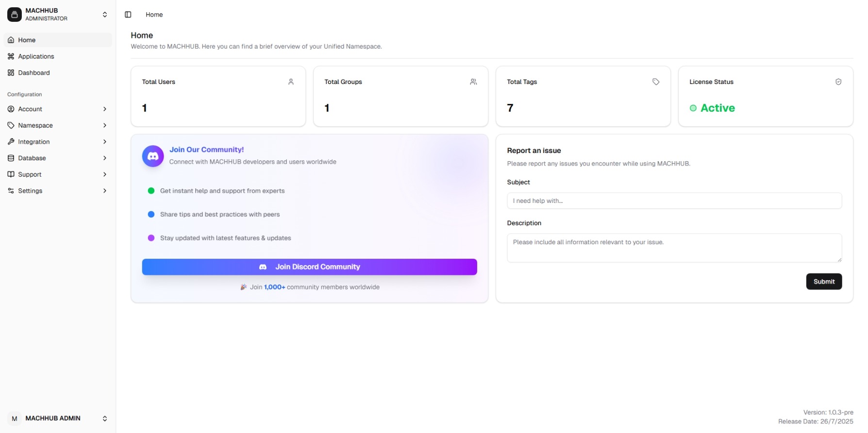Click the Integration wrench icon

[x=11, y=142]
